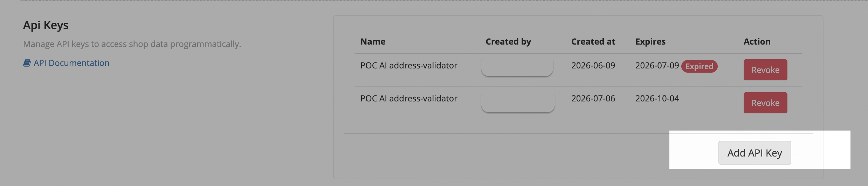Viewport: 868px width, 186px height.
Task: Click the 2026-10-04 expiry date
Action: [657, 99]
